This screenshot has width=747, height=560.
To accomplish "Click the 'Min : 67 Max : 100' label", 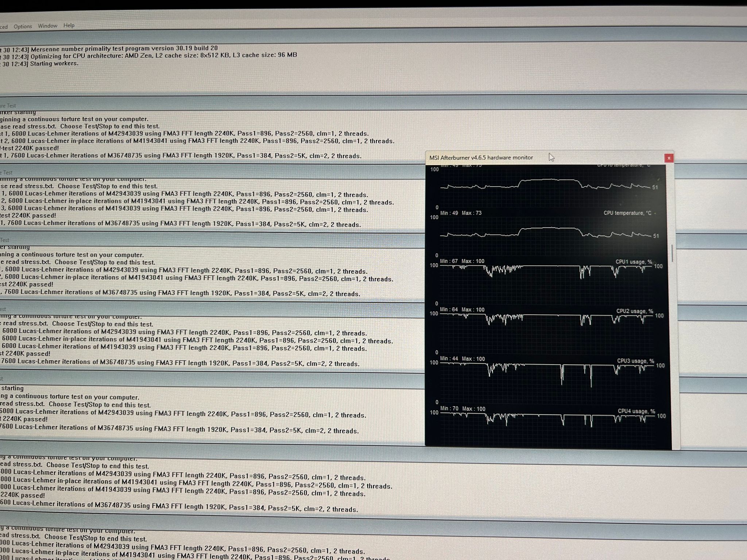I will tap(462, 261).
